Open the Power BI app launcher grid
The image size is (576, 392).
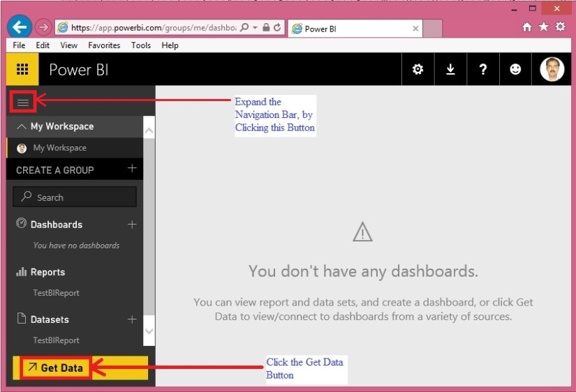[22, 69]
